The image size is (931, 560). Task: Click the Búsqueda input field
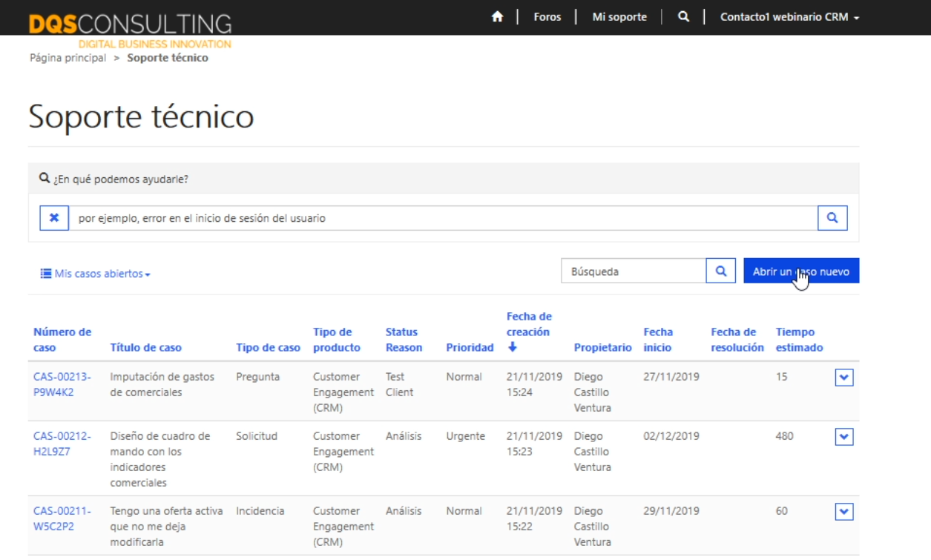[634, 271]
